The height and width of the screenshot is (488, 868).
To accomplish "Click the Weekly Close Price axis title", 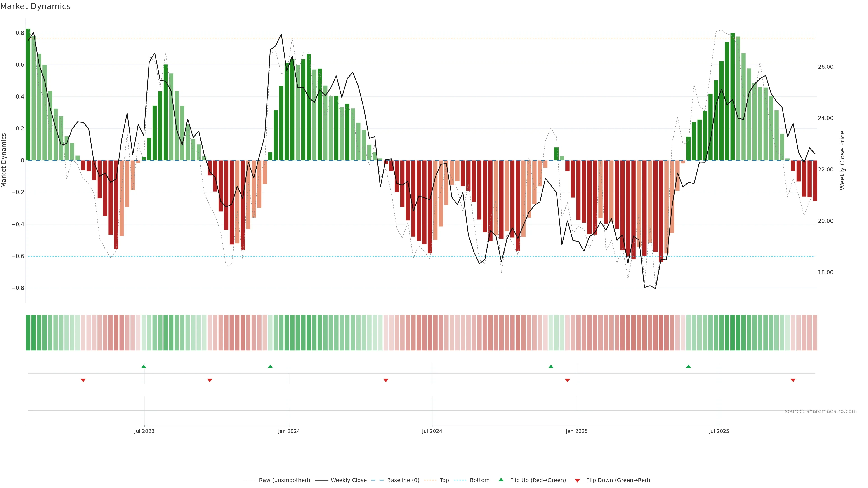I will pyautogui.click(x=842, y=160).
